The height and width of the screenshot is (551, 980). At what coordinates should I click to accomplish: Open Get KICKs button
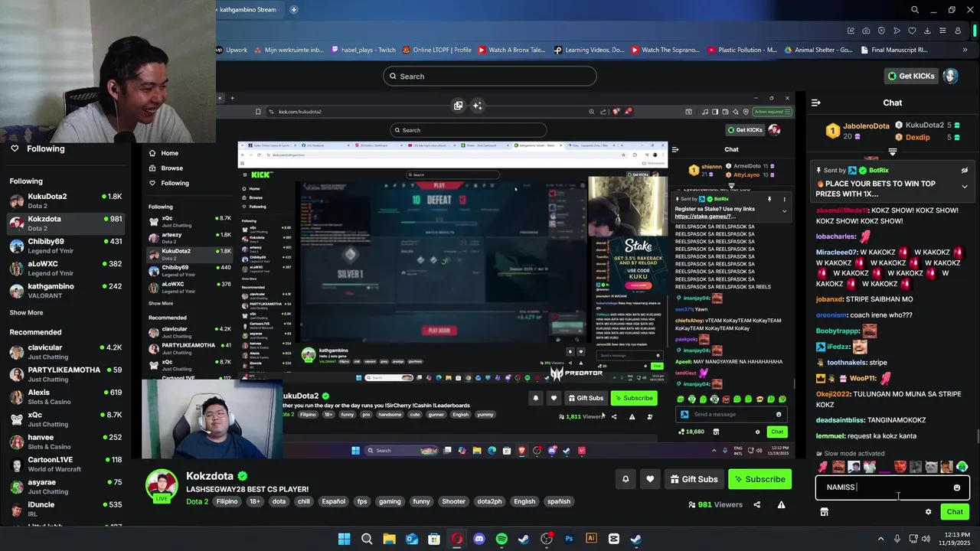click(x=911, y=76)
